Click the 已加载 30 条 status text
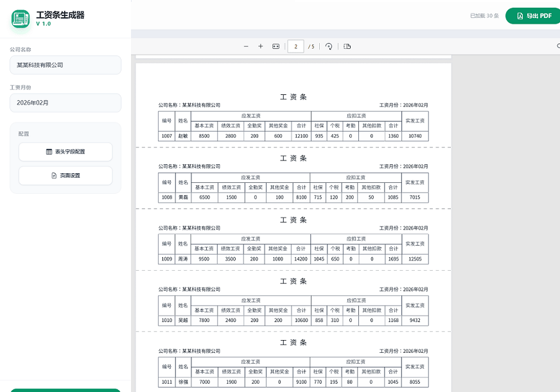This screenshot has height=392, width=560. pos(484,16)
